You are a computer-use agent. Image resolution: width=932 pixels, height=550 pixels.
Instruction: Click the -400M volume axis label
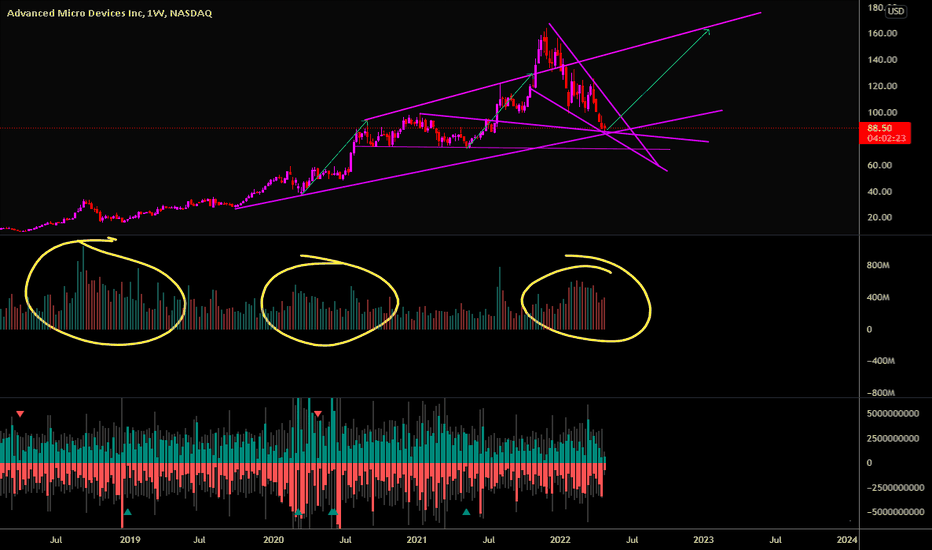point(880,361)
